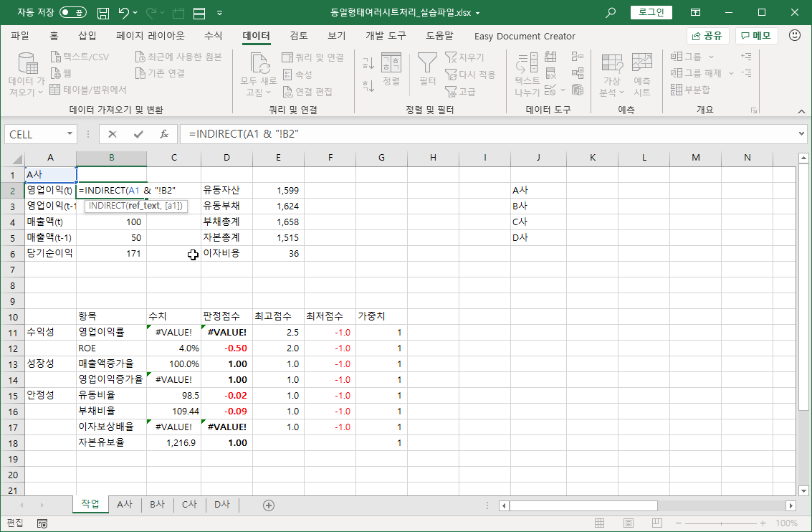Click the smiley feedback icon
The height and width of the screenshot is (532, 812).
pos(794,35)
